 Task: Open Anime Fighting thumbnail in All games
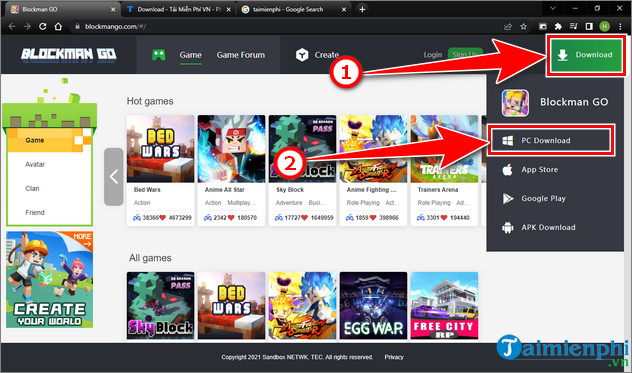302,305
